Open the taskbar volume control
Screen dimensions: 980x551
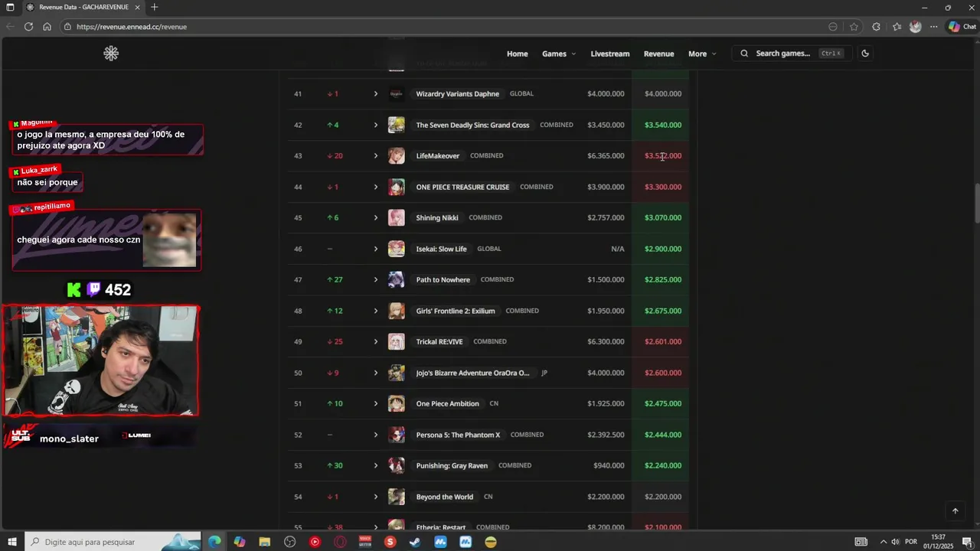point(895,542)
